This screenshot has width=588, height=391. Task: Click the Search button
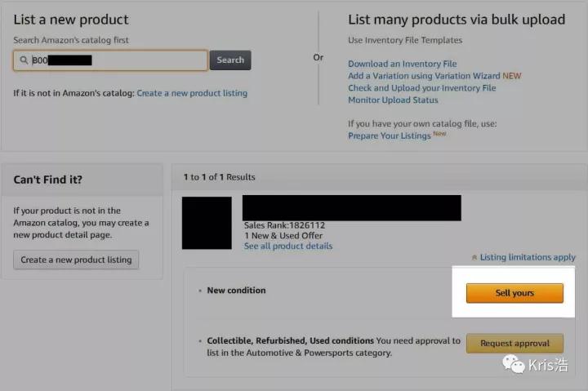click(230, 60)
